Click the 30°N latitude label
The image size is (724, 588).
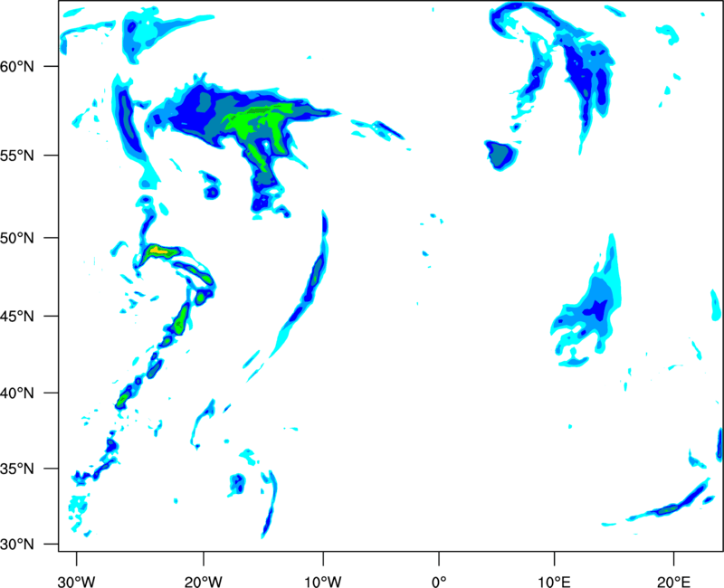coord(17,545)
